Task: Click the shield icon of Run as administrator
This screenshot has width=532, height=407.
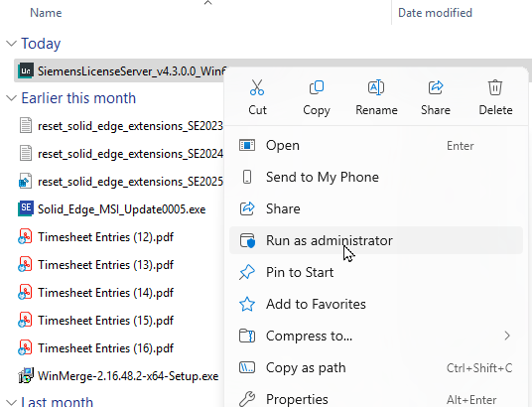Action: 247,240
